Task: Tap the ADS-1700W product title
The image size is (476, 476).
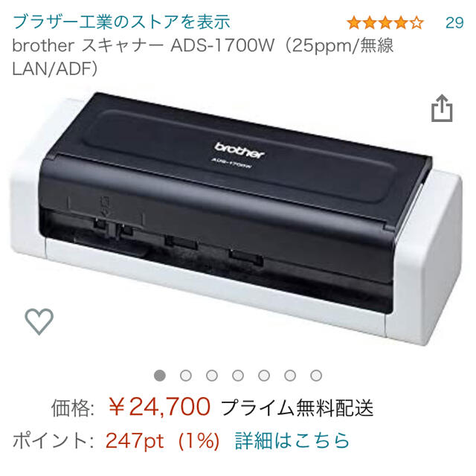Action: [203, 57]
